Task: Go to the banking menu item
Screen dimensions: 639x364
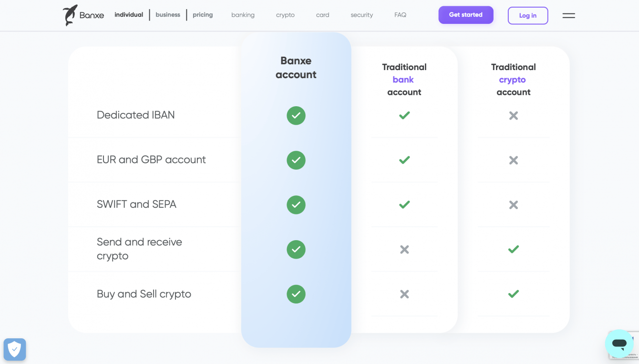Action: (x=243, y=15)
